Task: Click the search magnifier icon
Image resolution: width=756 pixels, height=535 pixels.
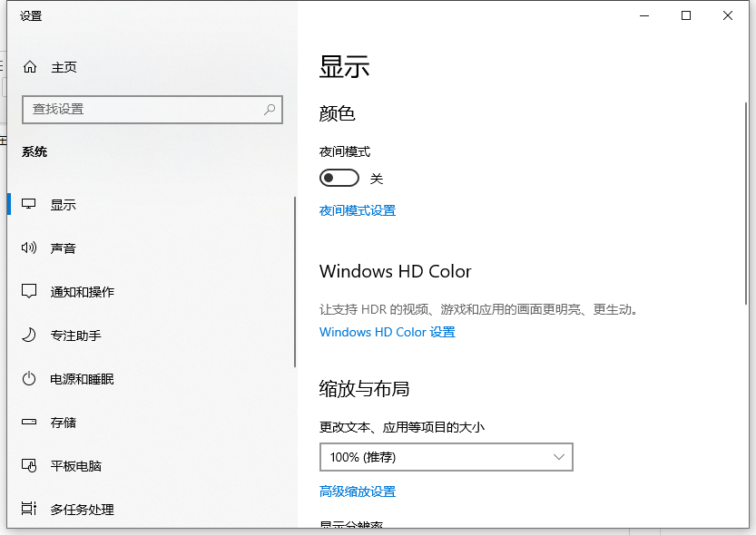Action: [270, 109]
